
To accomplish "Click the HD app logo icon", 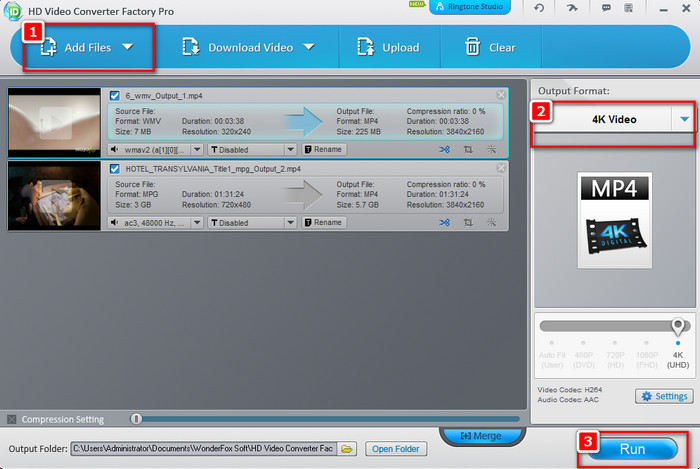I will coord(13,11).
